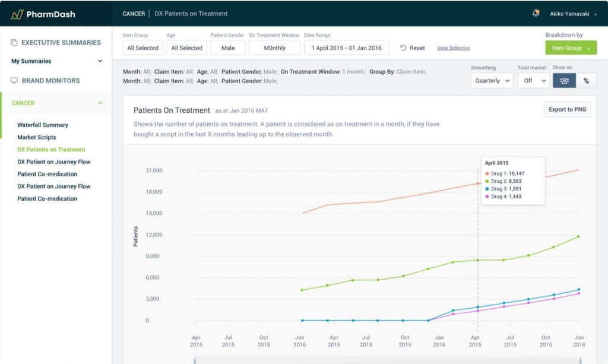Show values as patient counts icon
608x364 pixels.
[564, 81]
